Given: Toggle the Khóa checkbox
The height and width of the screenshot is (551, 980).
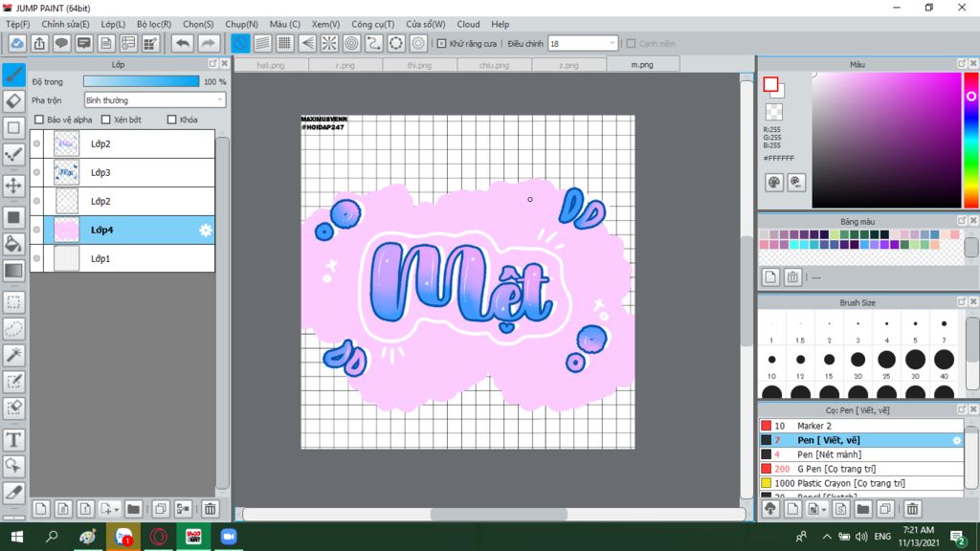Looking at the screenshot, I should [x=172, y=120].
